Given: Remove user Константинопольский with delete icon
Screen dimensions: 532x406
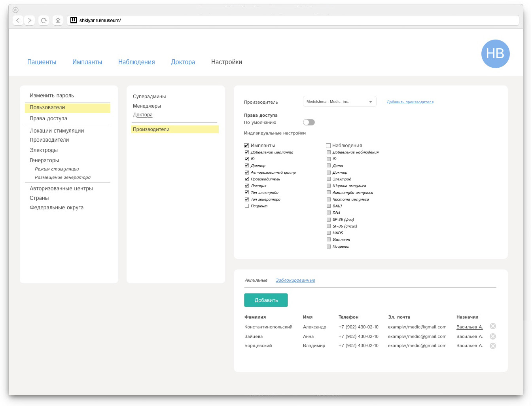Looking at the screenshot, I should (x=493, y=326).
